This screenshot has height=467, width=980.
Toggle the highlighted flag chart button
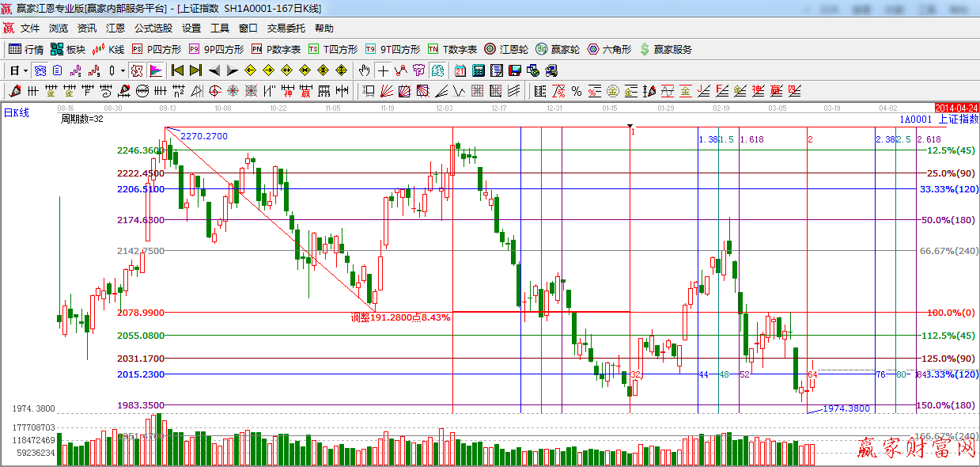click(155, 70)
